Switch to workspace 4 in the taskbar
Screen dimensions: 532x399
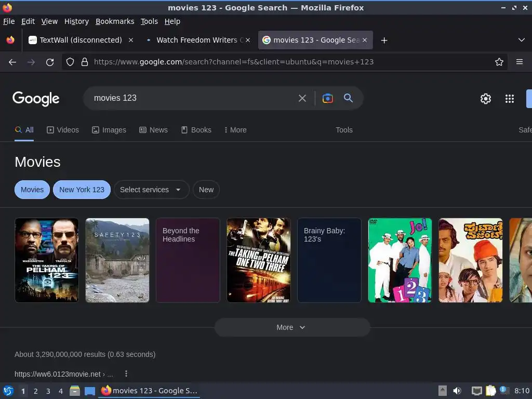pos(61,391)
